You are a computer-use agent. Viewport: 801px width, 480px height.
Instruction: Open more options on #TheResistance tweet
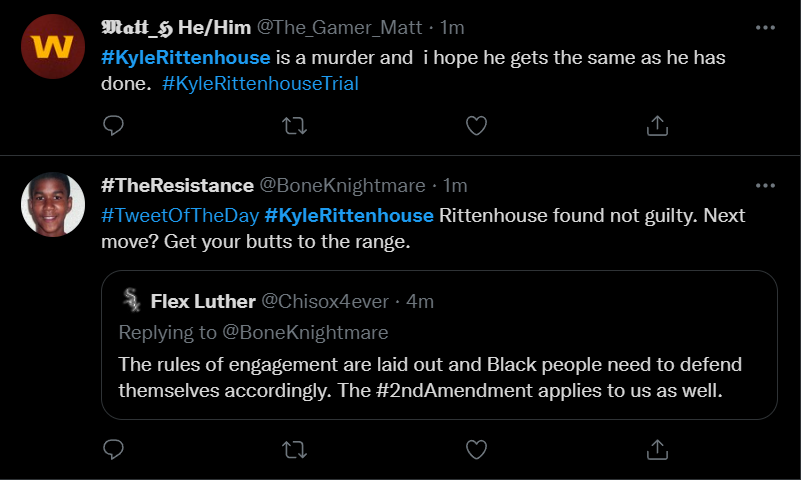pos(765,186)
